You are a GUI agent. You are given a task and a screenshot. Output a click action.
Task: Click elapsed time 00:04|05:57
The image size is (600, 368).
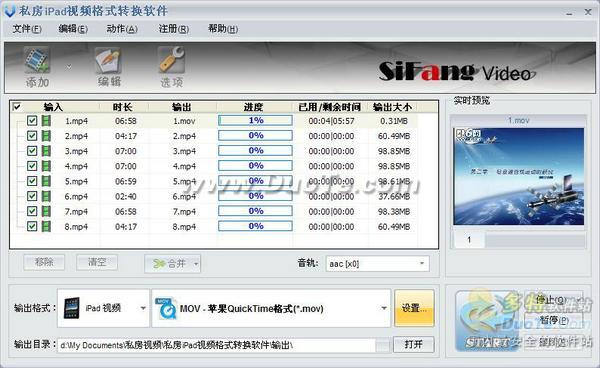(331, 121)
